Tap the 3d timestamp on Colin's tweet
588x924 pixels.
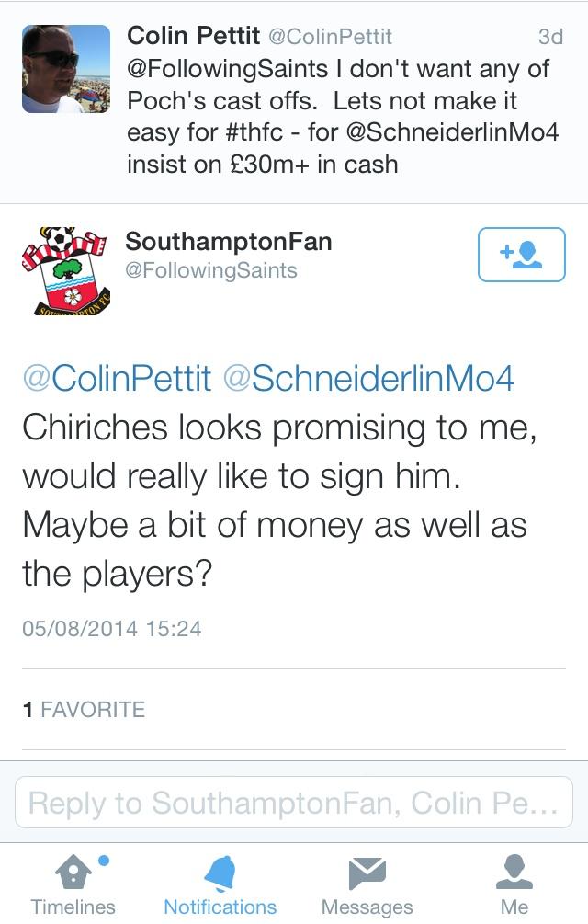[549, 37]
